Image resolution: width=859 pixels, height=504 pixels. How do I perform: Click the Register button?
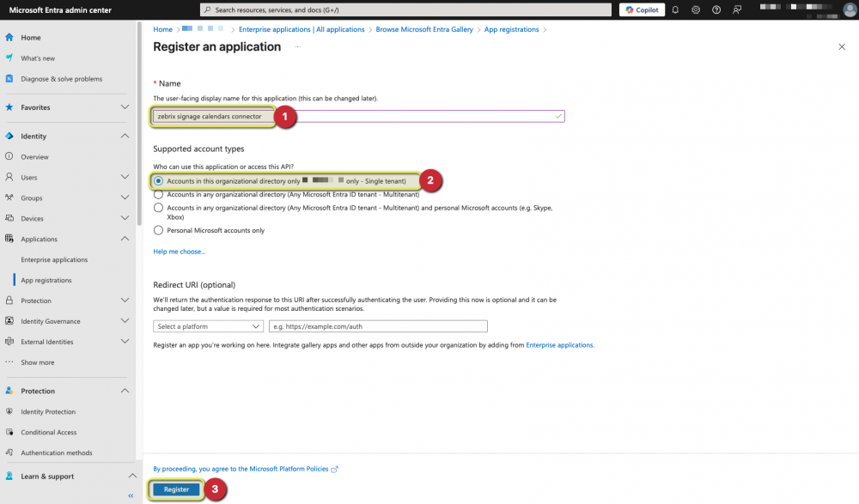pos(176,489)
